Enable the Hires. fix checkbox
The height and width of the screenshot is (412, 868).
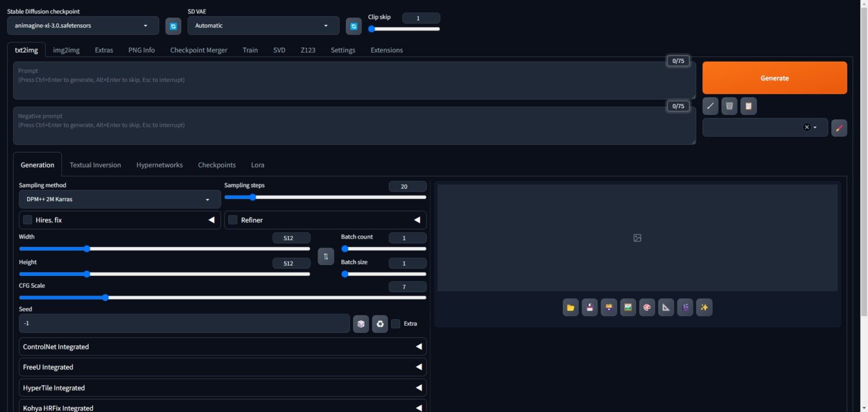pyautogui.click(x=27, y=220)
